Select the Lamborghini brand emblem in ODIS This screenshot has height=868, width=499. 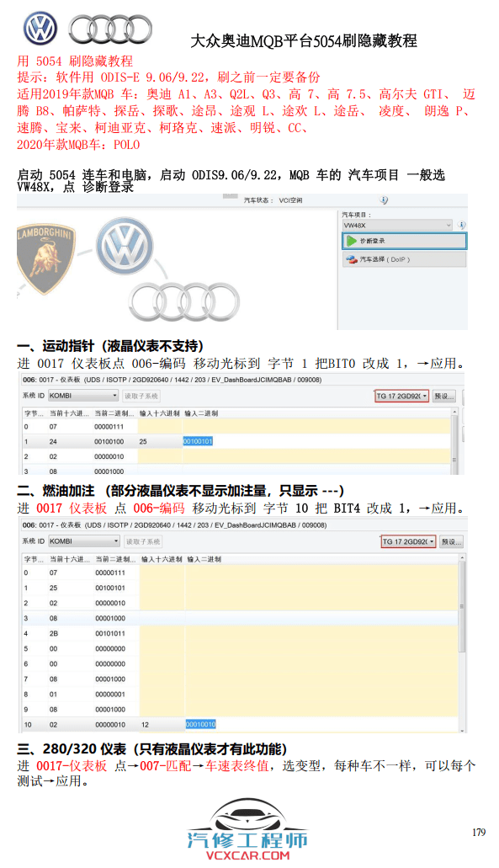(45, 258)
